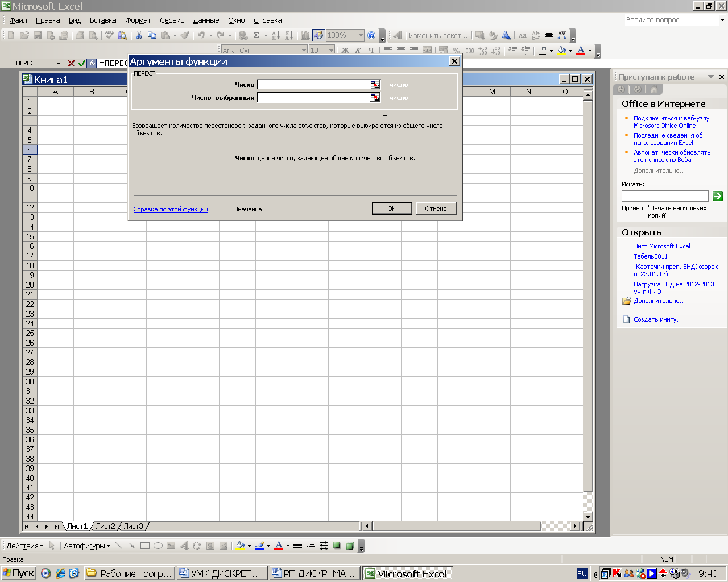The height and width of the screenshot is (582, 728).
Task: Open the Name Box ПЕРЕСТ dropdown arrow
Action: tap(59, 63)
